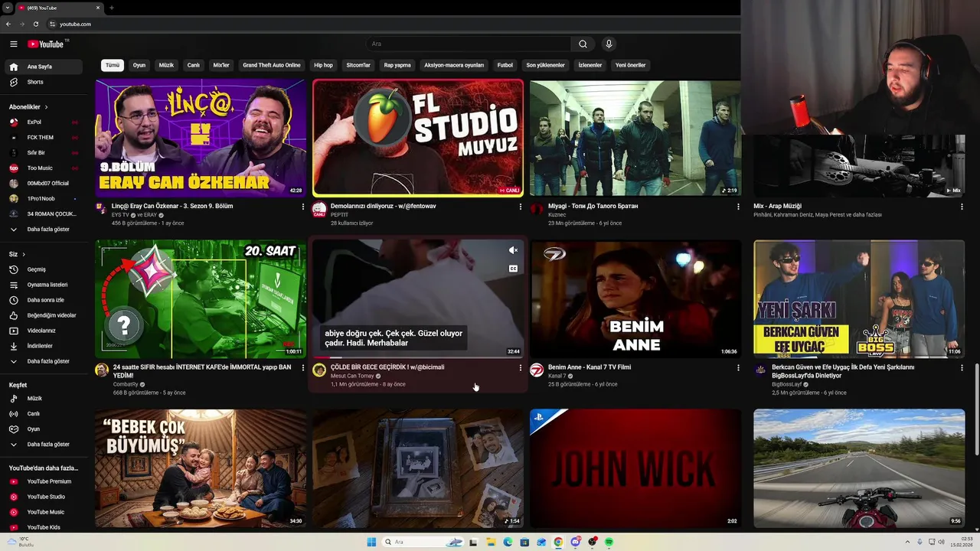Click the YouTube search field
The image size is (980, 551).
pyautogui.click(x=469, y=44)
